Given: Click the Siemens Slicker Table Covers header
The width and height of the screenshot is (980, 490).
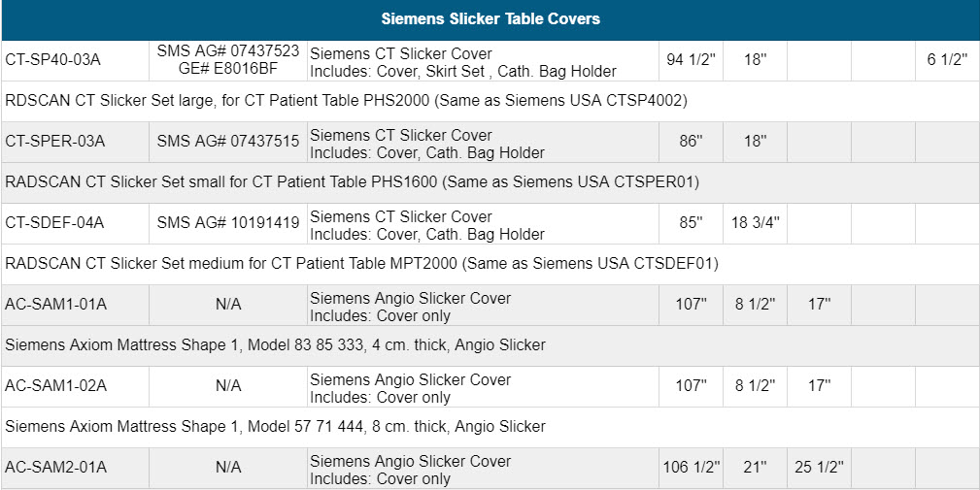Looking at the screenshot, I should tap(490, 18).
